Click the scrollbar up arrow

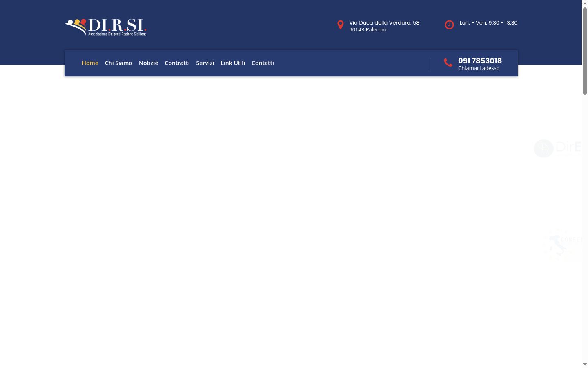point(585,3)
